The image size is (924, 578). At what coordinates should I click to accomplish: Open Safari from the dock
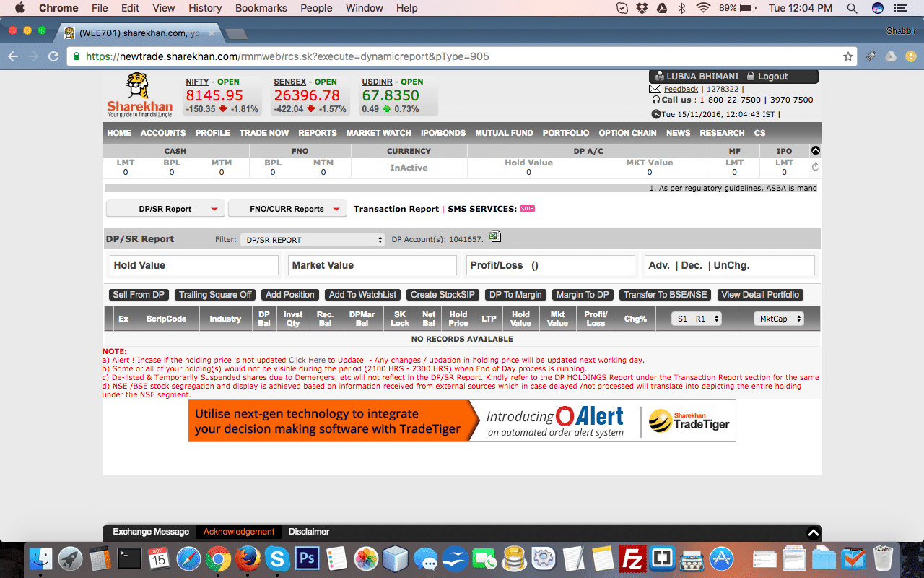188,558
